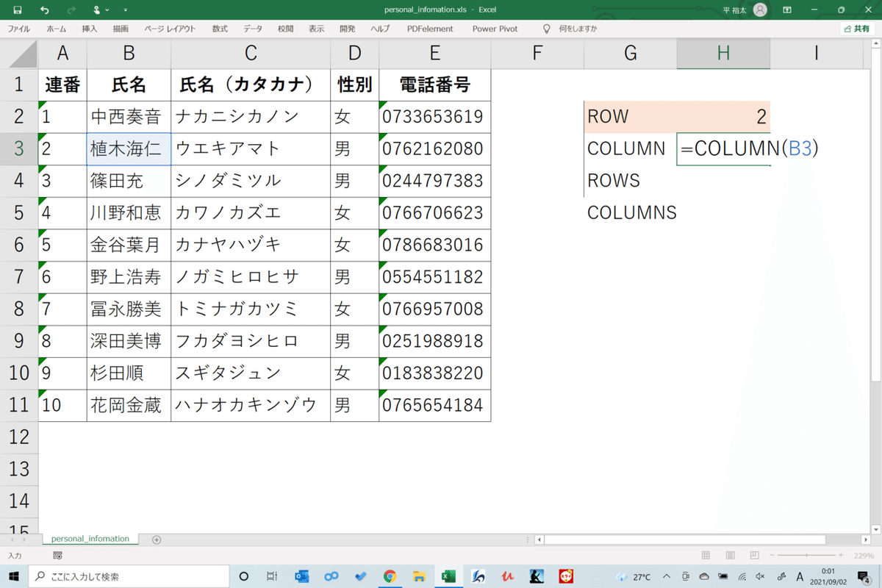Click cell containing ウエキアマト

pyautogui.click(x=251, y=148)
